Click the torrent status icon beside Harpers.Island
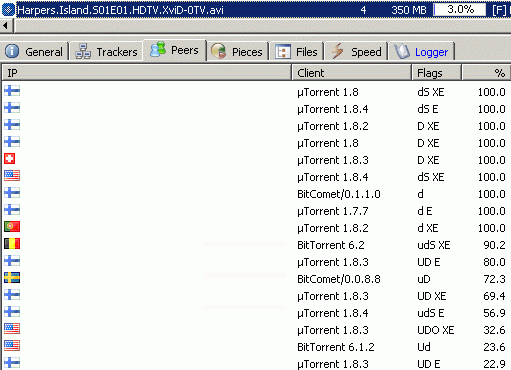Viewport: 511px width, 370px height. point(8,10)
